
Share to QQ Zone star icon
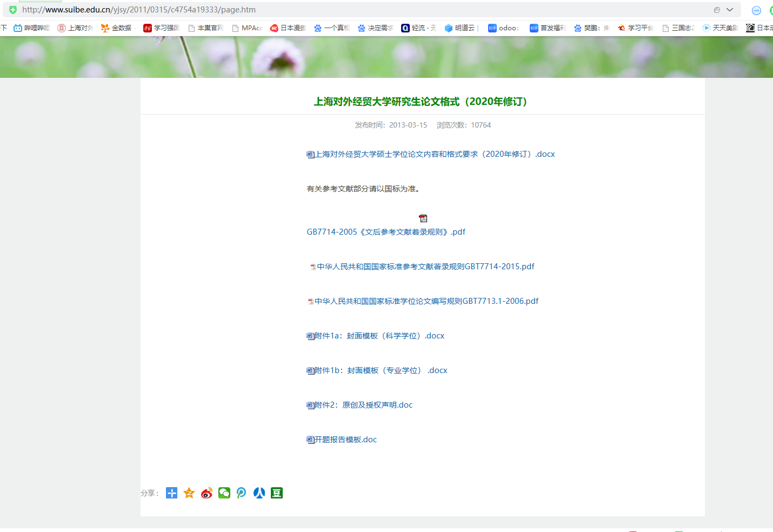[189, 493]
